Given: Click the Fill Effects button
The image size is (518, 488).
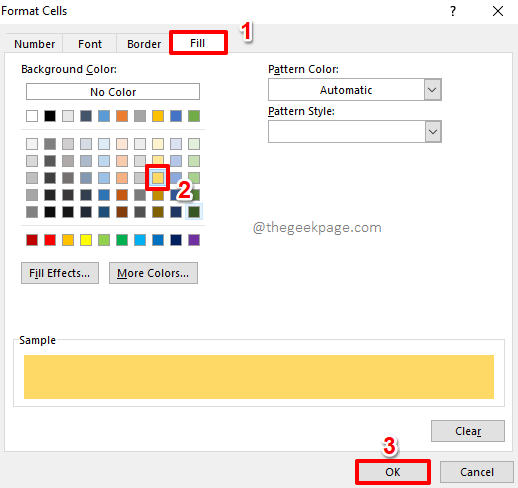Looking at the screenshot, I should pyautogui.click(x=60, y=273).
